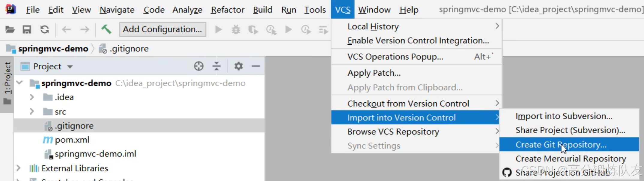Choose Create Git Repository
This screenshot has width=644, height=181.
(569, 144)
